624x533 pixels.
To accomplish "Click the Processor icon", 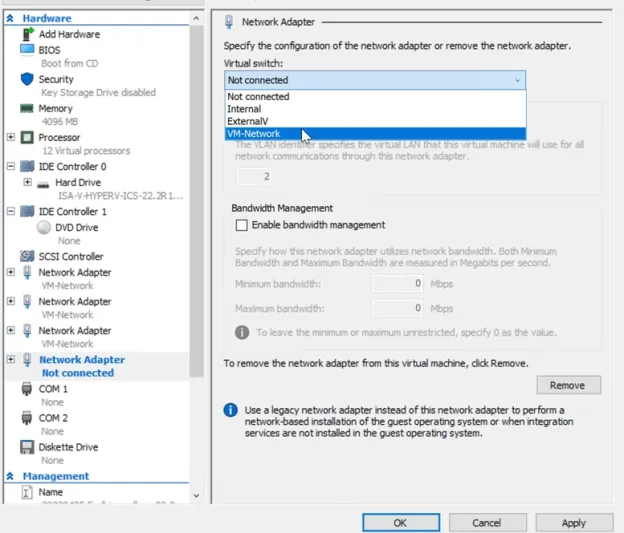I will [x=27, y=137].
